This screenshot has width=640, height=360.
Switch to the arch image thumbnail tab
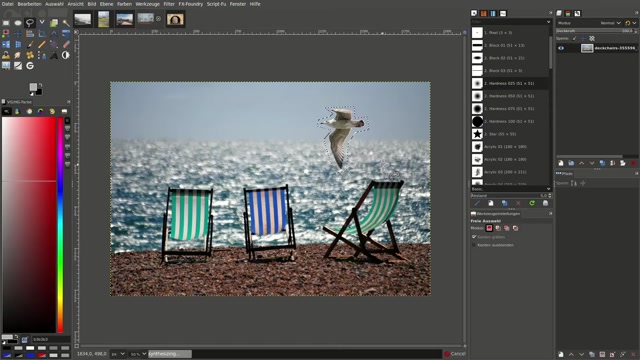pyautogui.click(x=175, y=19)
